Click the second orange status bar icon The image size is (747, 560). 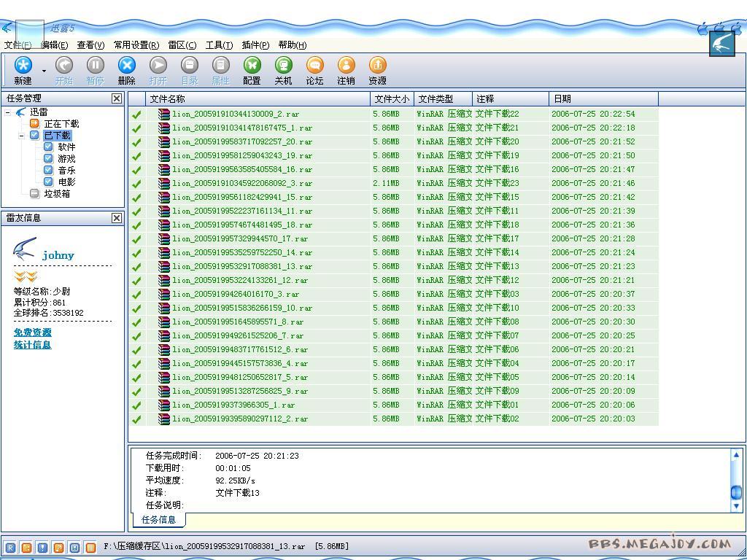pyautogui.click(x=27, y=548)
